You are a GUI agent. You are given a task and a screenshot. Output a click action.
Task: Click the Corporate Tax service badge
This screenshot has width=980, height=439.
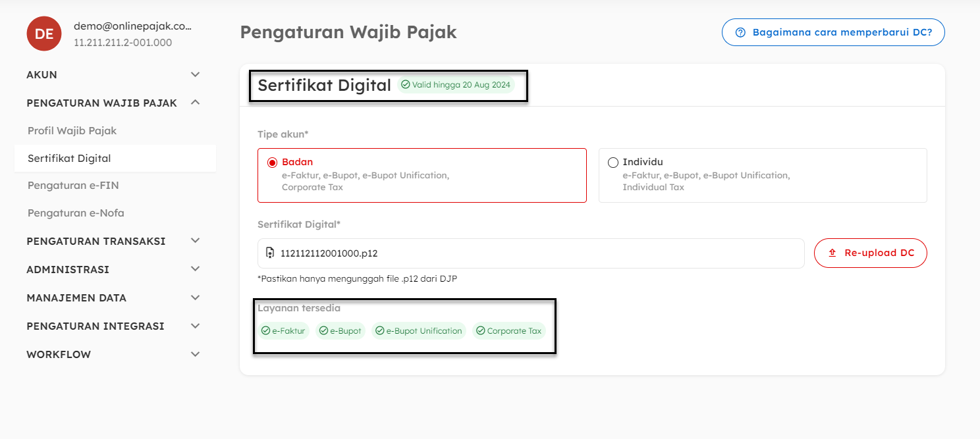click(508, 331)
